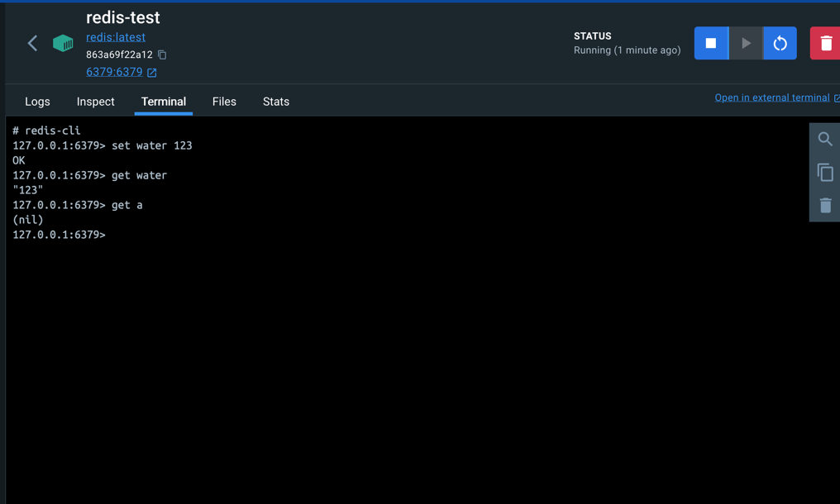Select the Terminal tab
This screenshot has width=840, height=504.
coord(164,102)
